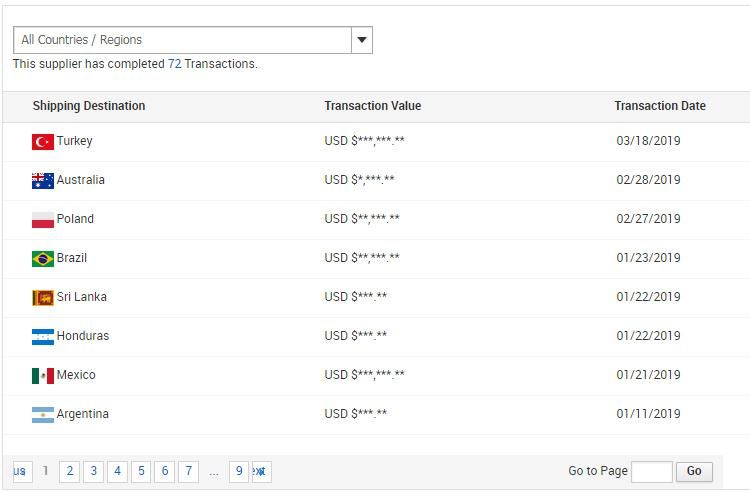The image size is (750, 492).
Task: Select the Poland destination text
Action: coord(75,219)
